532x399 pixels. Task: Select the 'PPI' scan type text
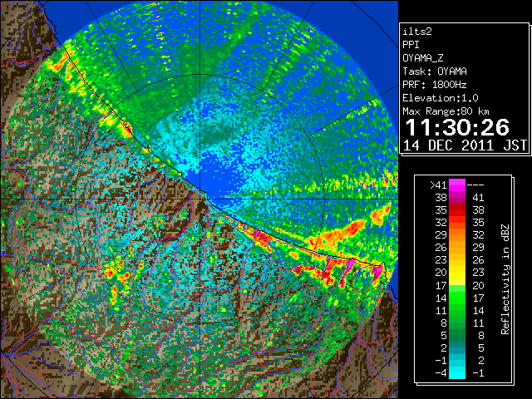[411, 45]
